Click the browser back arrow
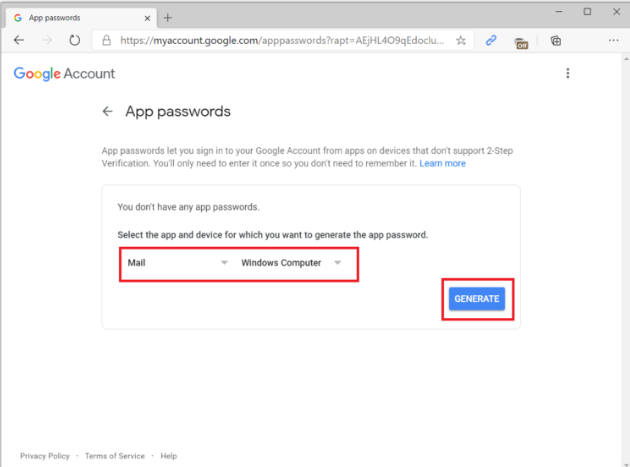The height and width of the screenshot is (467, 630). (19, 40)
